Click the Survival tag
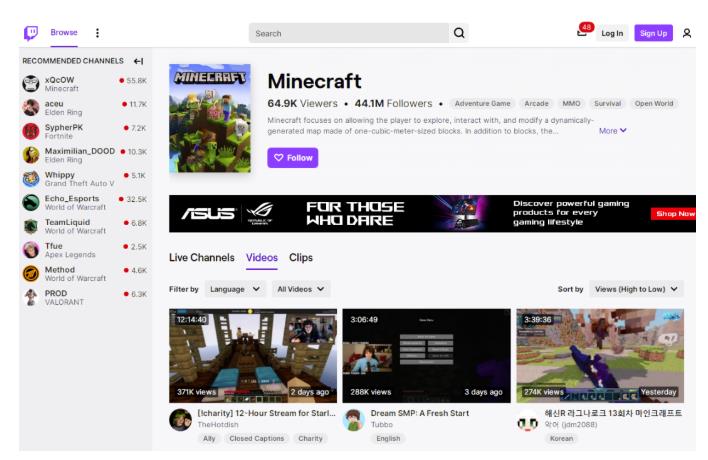 pyautogui.click(x=607, y=103)
